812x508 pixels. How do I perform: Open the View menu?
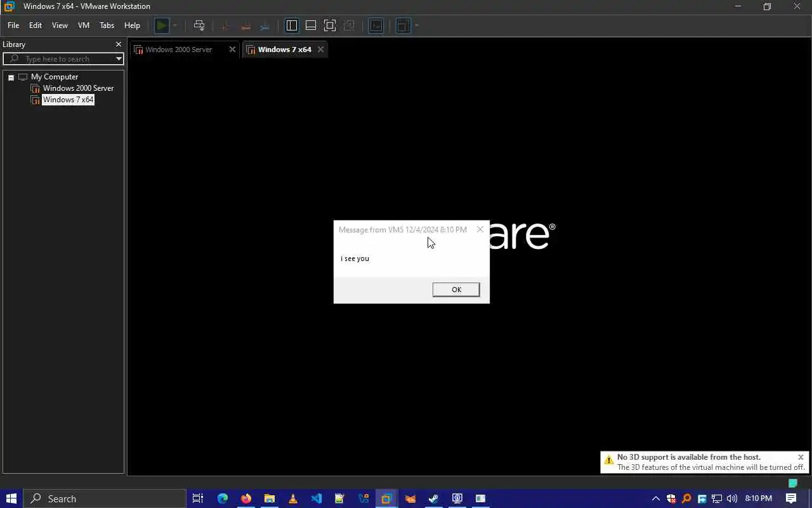(60, 25)
